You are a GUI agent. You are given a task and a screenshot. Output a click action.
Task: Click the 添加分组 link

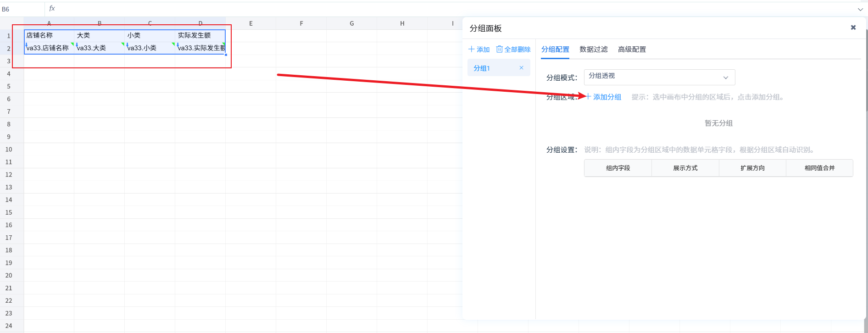pyautogui.click(x=606, y=97)
